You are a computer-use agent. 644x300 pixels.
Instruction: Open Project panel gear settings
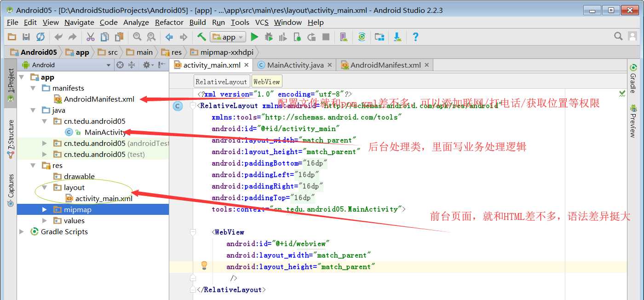[148, 65]
